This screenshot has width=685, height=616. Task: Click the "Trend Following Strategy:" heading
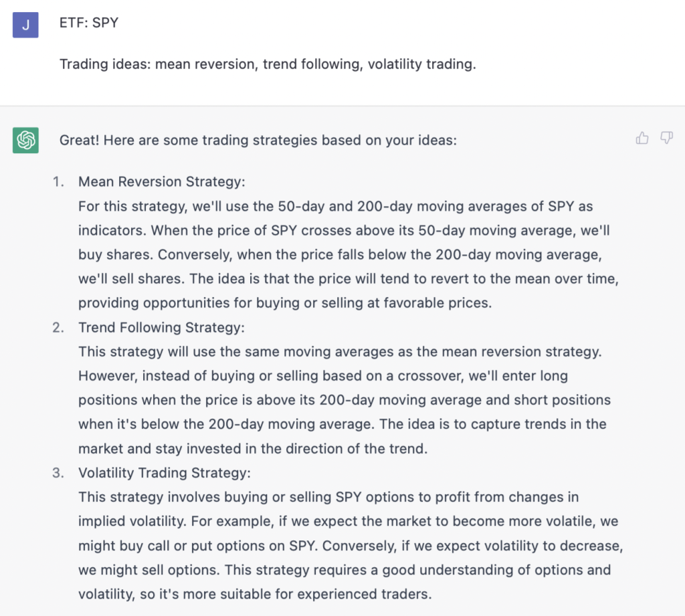click(161, 327)
